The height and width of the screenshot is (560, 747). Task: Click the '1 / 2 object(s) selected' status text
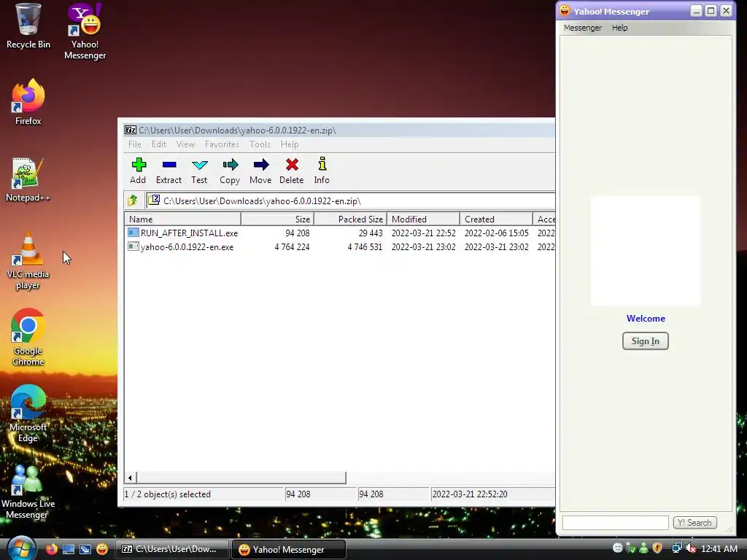click(167, 494)
